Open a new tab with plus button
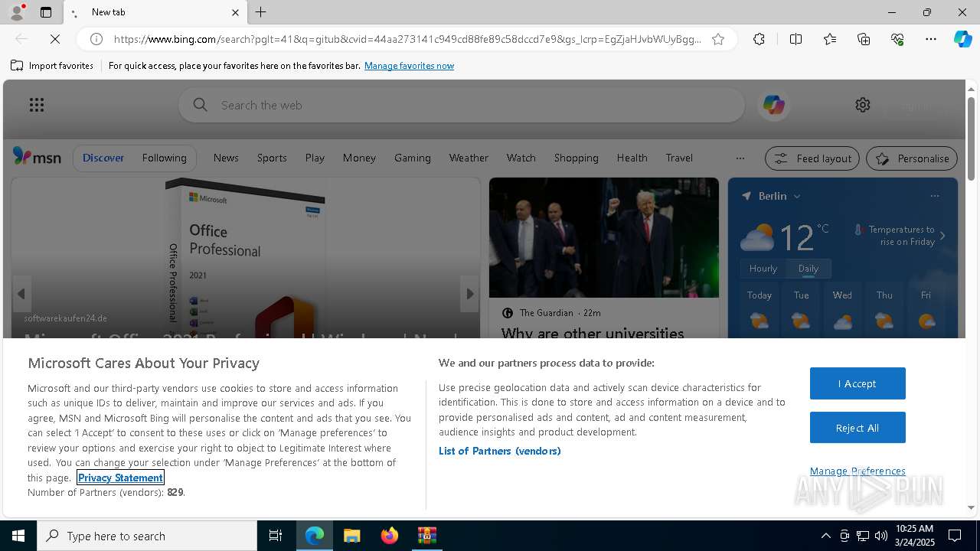This screenshot has width=980, height=551. [x=261, y=12]
